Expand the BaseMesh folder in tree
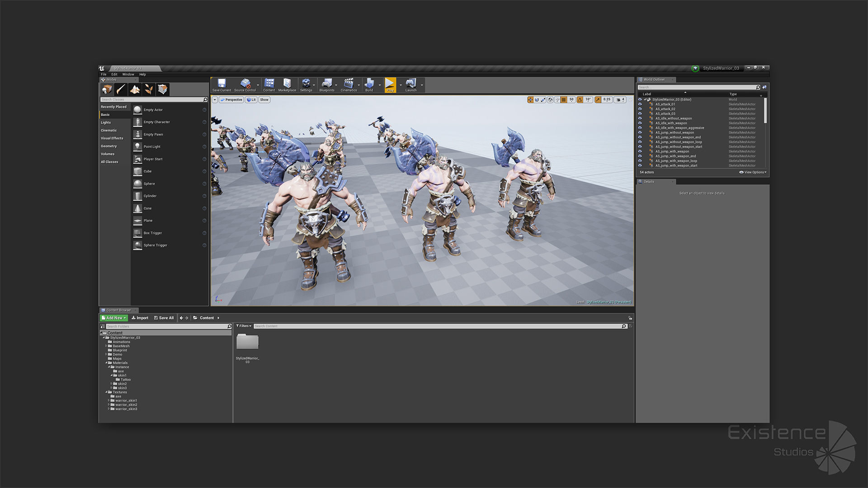 coord(107,346)
